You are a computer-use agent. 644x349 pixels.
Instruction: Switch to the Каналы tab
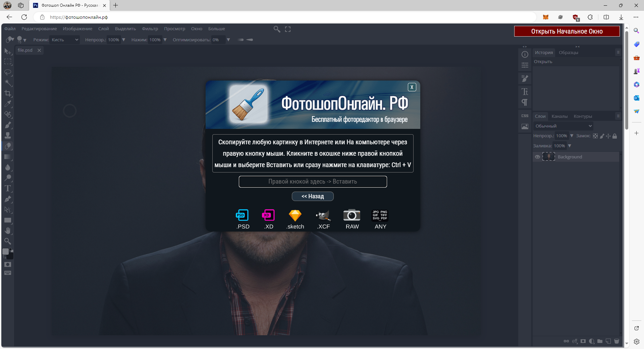point(559,116)
